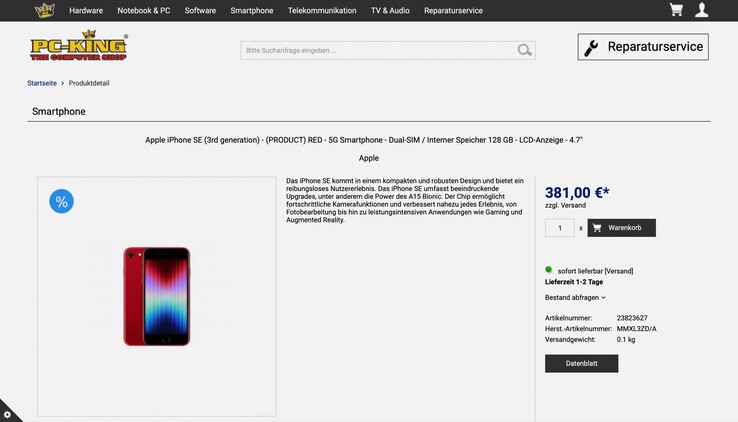Screen dimensions: 738x422
Task: Add product with the Warenkorb button
Action: tap(621, 228)
